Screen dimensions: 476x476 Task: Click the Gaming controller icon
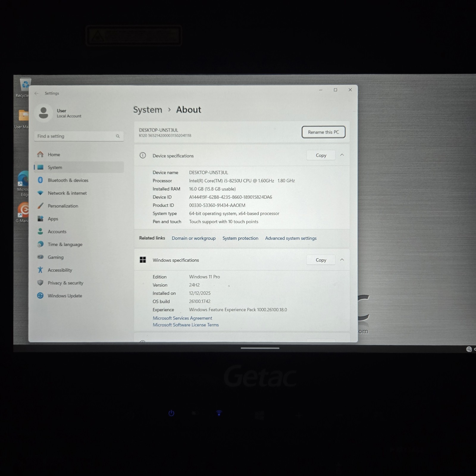click(40, 257)
